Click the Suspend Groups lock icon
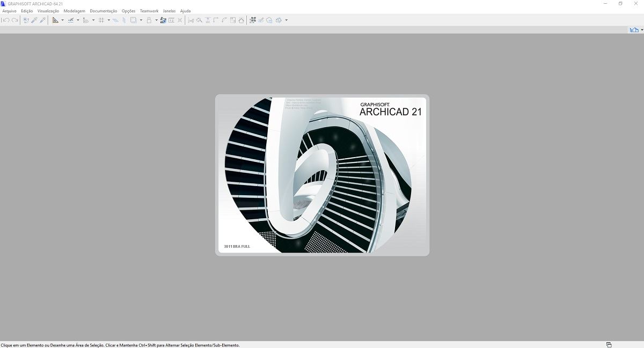 (149, 20)
